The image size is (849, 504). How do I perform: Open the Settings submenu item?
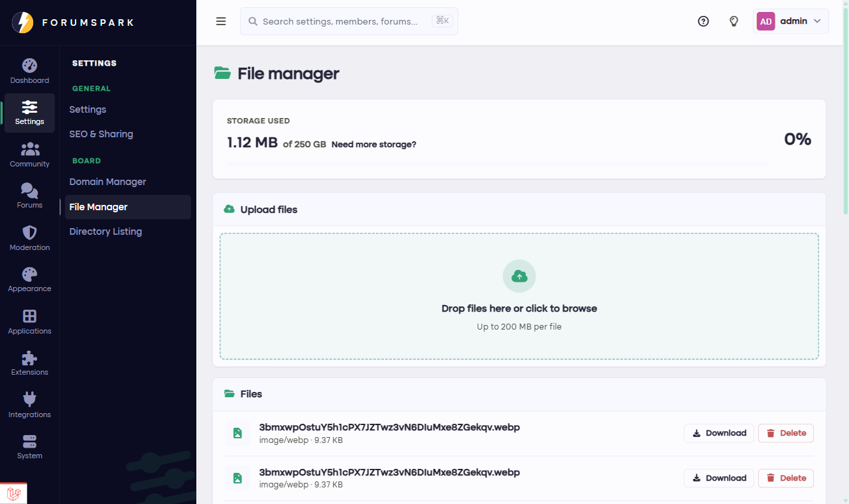[x=88, y=109]
